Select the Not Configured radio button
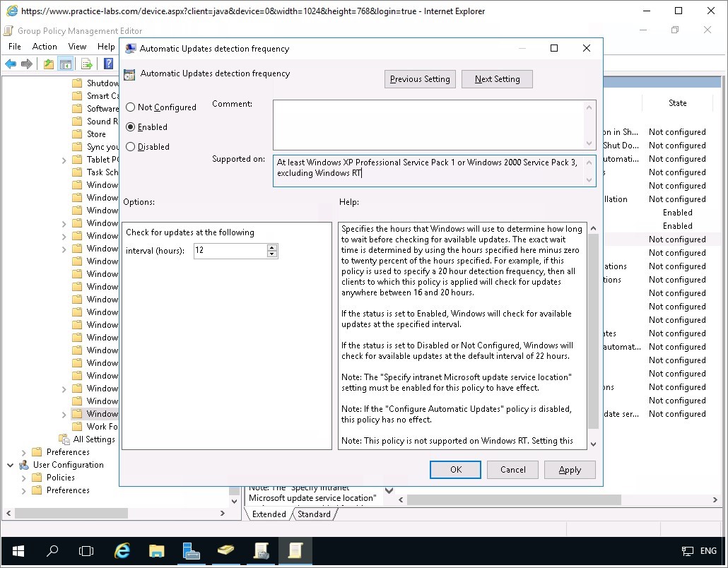Viewport: 728px width, 568px height. (x=130, y=107)
